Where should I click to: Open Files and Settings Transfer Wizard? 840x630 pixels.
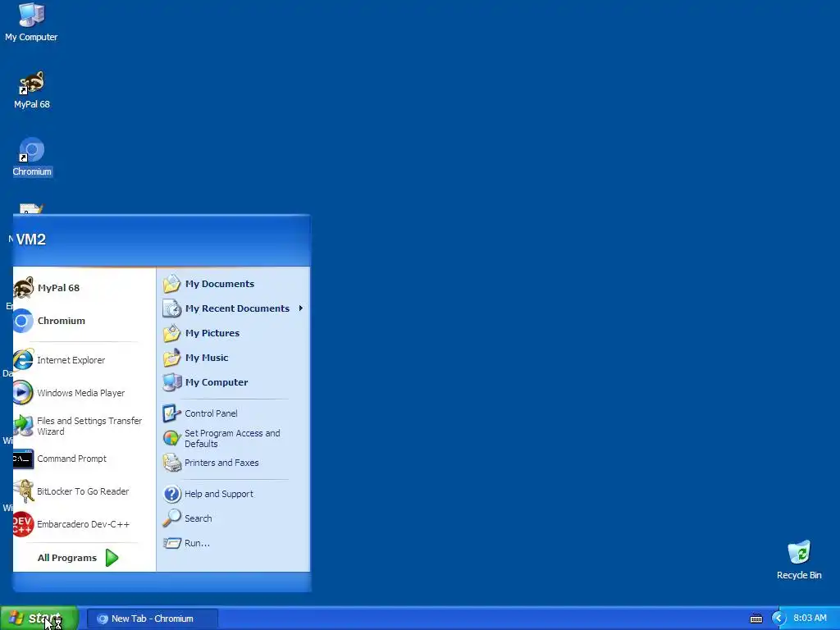point(84,426)
